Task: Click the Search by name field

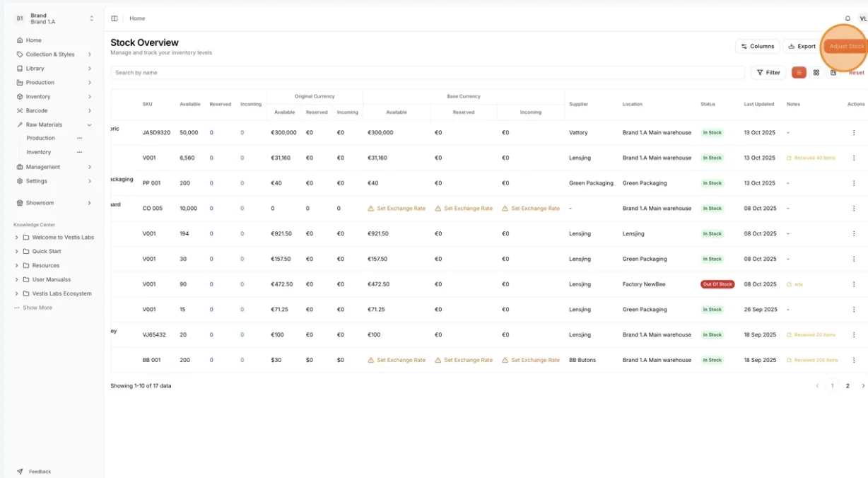Action: [x=428, y=73]
